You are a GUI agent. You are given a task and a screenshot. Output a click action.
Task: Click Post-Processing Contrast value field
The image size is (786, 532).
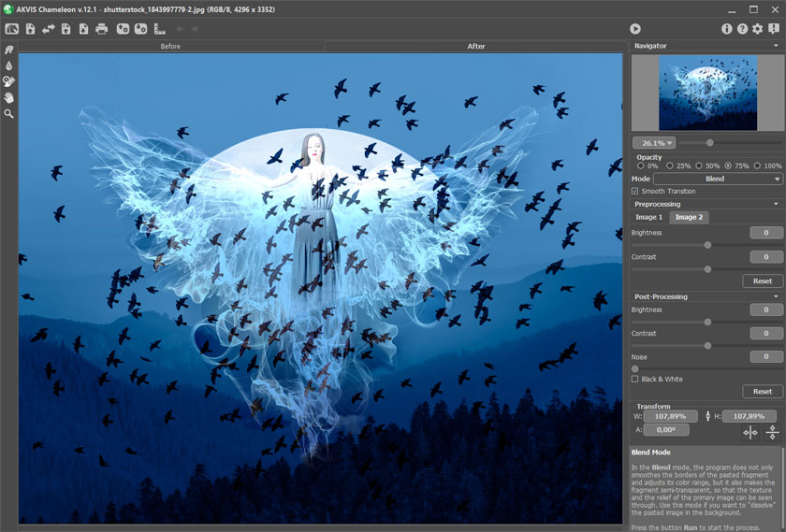(766, 333)
